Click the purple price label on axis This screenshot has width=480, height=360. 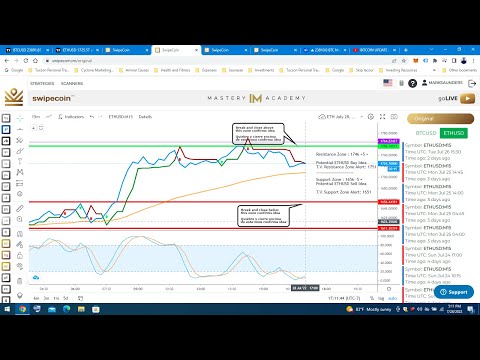tap(388, 141)
